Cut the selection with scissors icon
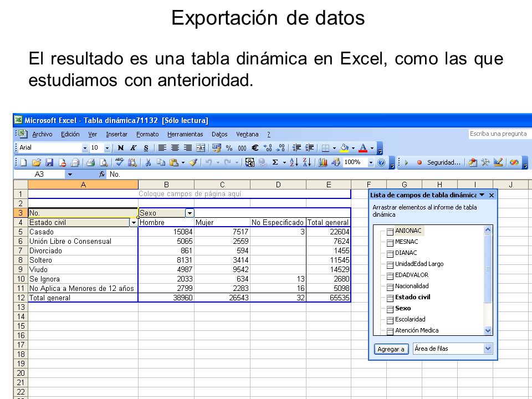Image resolution: width=532 pixels, height=399 pixels. point(148,162)
